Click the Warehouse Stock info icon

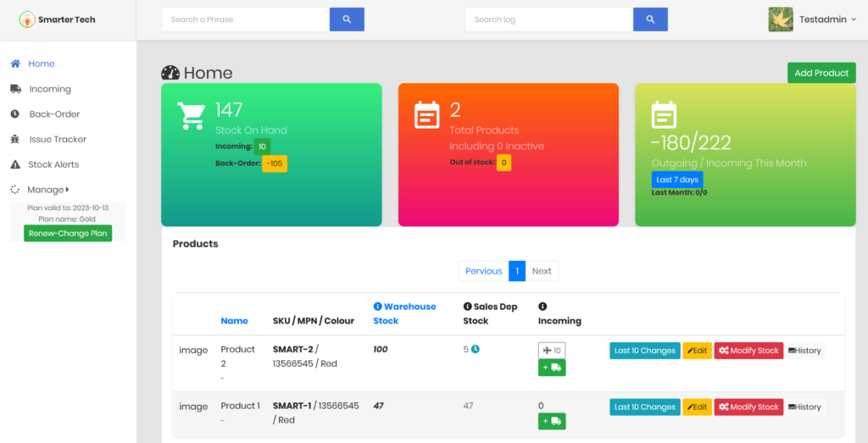coord(378,307)
